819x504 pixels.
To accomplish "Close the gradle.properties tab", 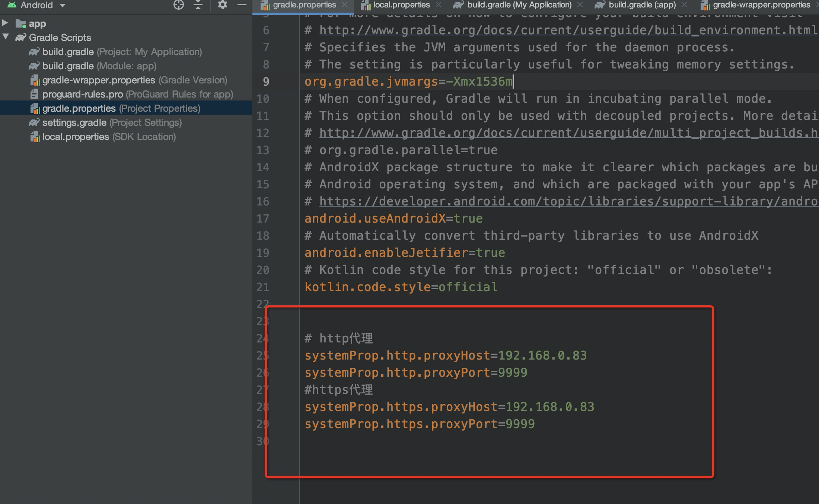I will tap(345, 5).
